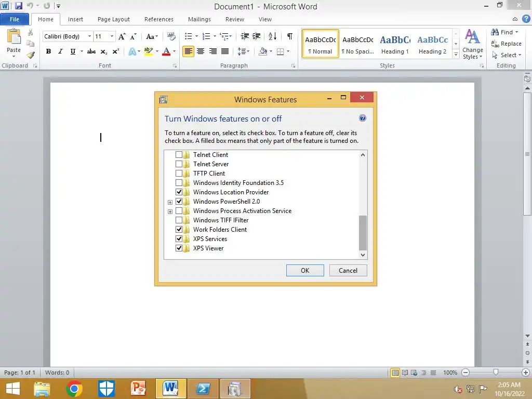Open Chrome from the taskbar
Viewport: 532px width, 399px height.
click(74, 389)
